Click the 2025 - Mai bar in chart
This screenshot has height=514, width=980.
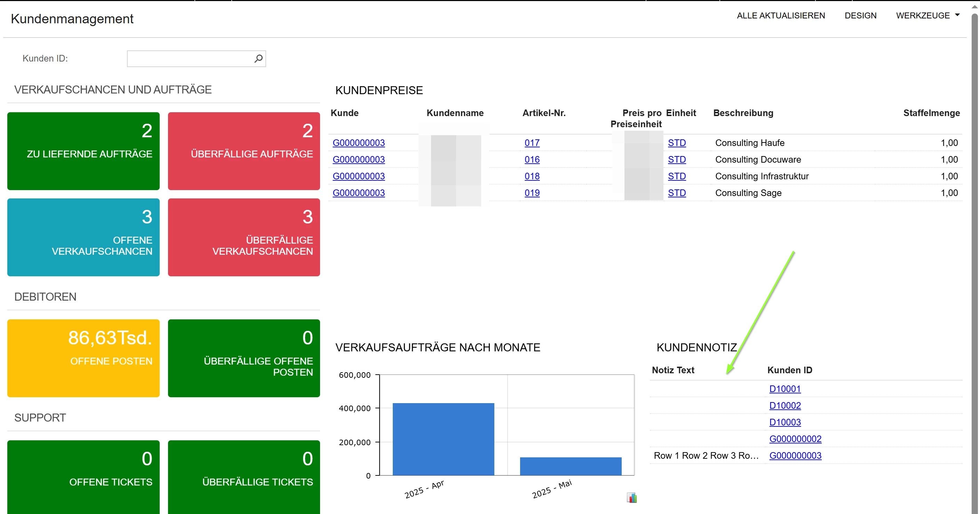pyautogui.click(x=571, y=466)
